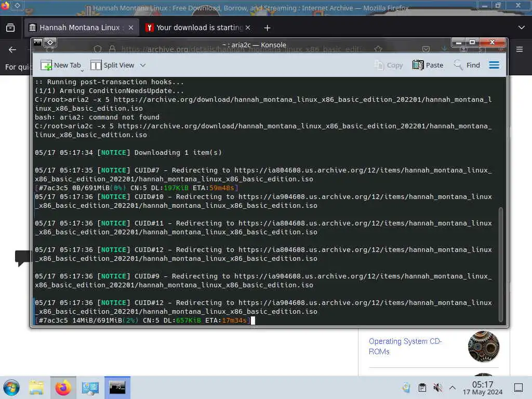Select the Konsole taskbar entry
Screen dimensions: 532x399
[117, 388]
